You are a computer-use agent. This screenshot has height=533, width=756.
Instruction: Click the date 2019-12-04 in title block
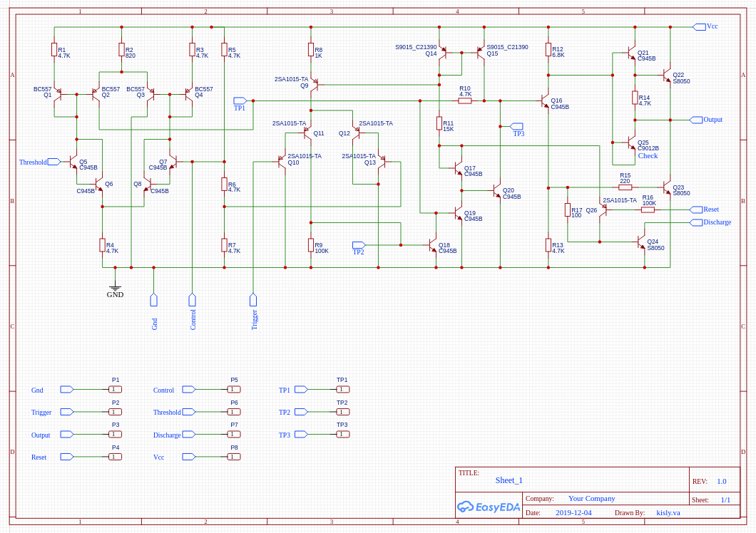click(573, 512)
